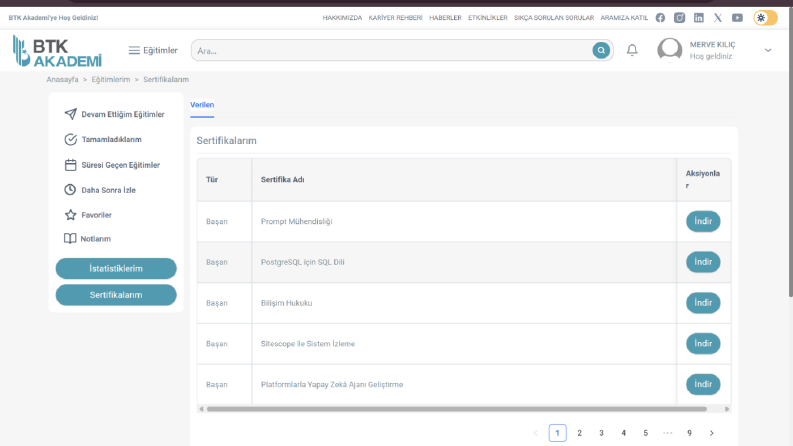
Task: Click the star icon beside Favoriler
Action: pyautogui.click(x=70, y=214)
